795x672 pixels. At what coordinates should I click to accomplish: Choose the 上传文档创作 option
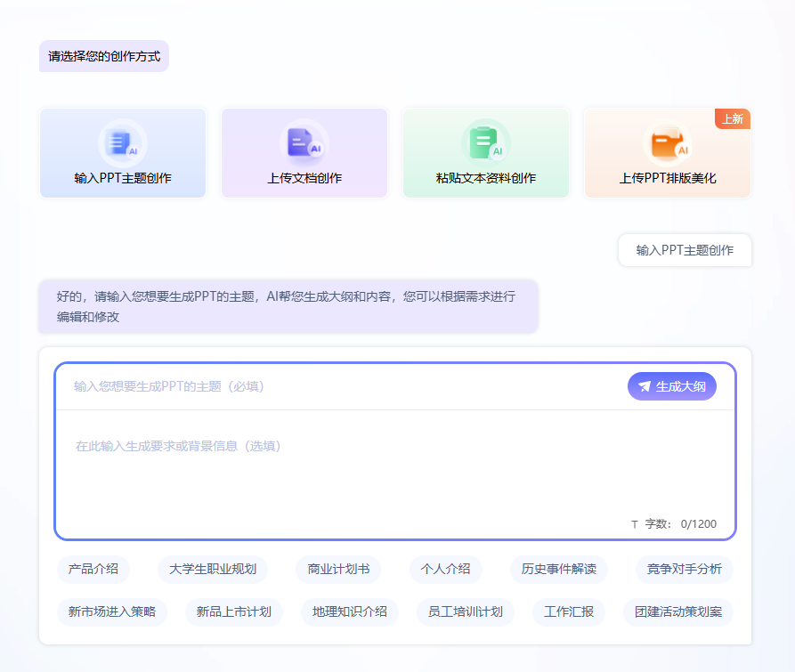coord(304,153)
